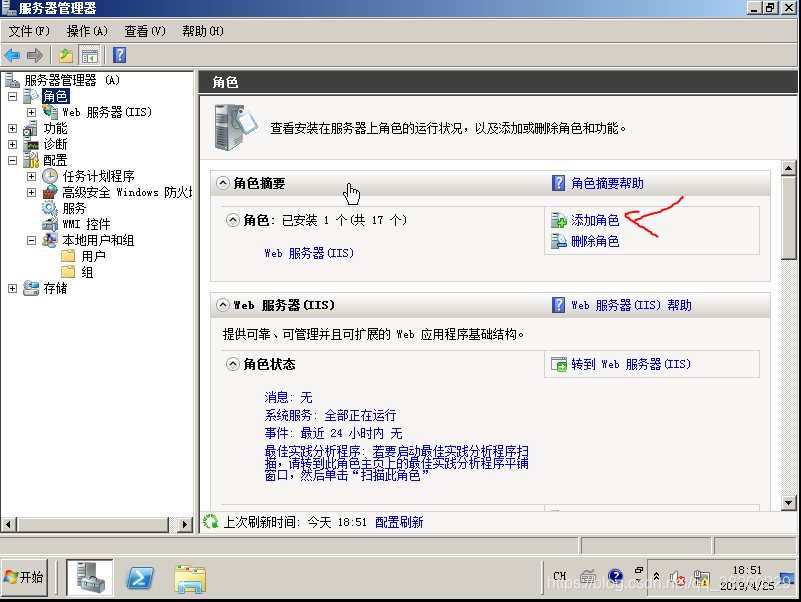Expand the 诊断 tree node

[x=13, y=144]
